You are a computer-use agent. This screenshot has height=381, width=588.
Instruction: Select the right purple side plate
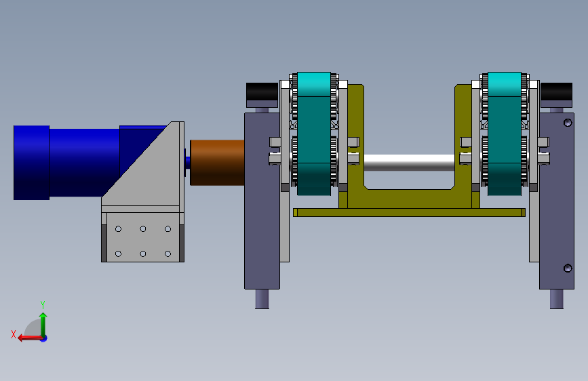(x=557, y=201)
